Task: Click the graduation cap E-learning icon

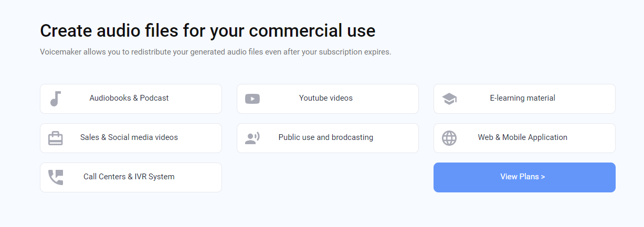Action: (449, 99)
